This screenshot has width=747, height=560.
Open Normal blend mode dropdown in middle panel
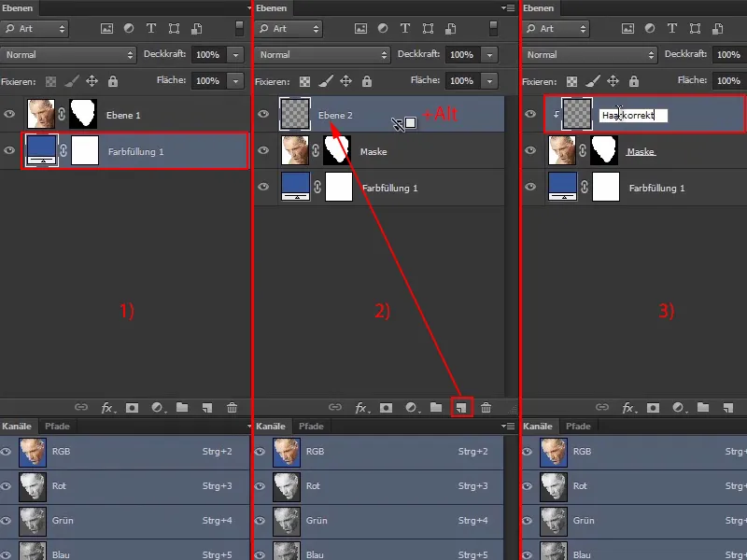coord(322,55)
